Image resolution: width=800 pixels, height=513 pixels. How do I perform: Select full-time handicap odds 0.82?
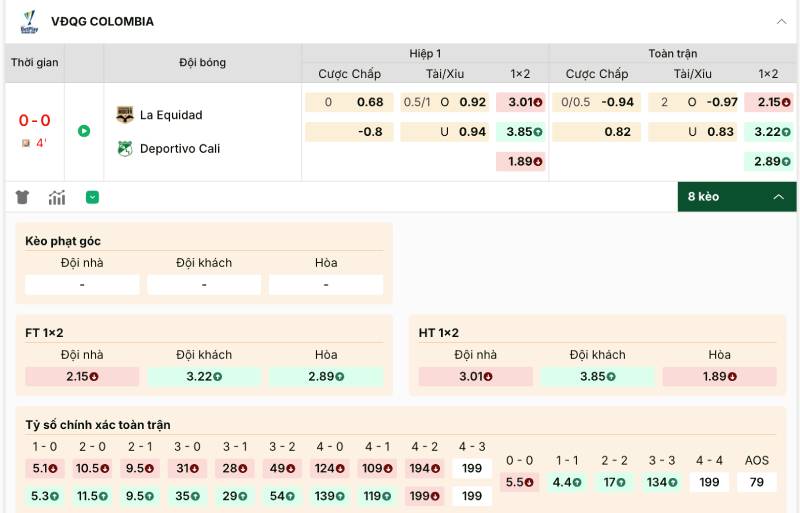596,132
